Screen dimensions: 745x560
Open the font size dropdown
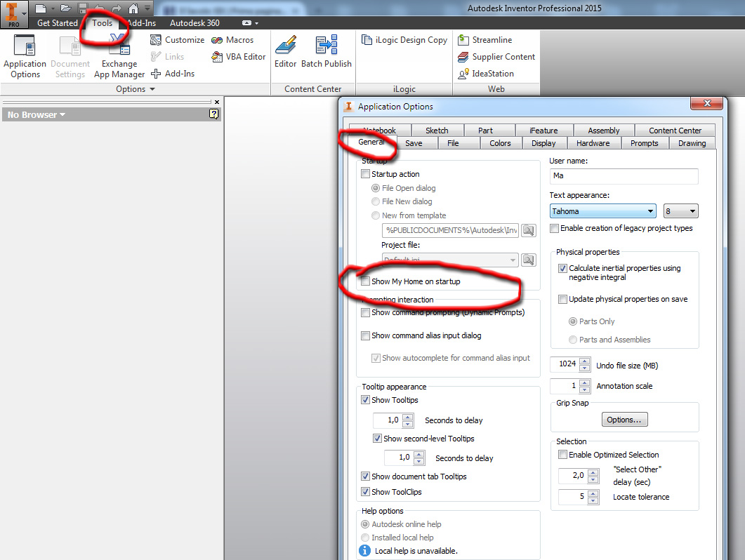tap(690, 211)
